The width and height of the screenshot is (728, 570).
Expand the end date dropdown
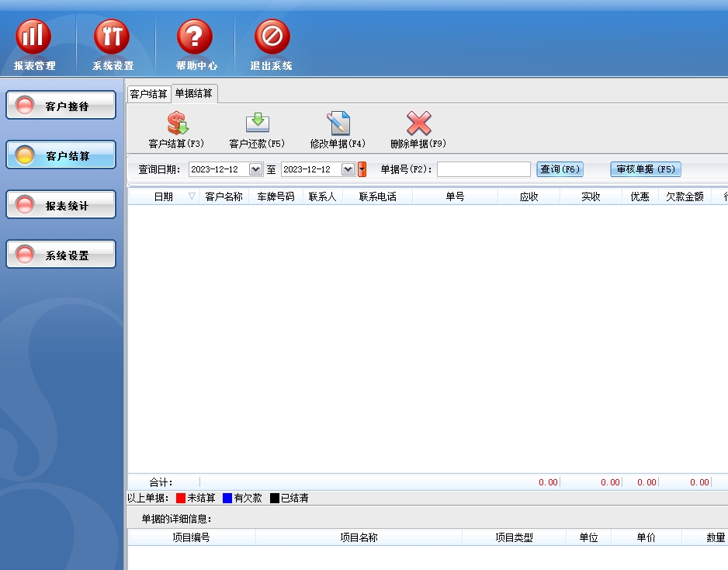(348, 169)
